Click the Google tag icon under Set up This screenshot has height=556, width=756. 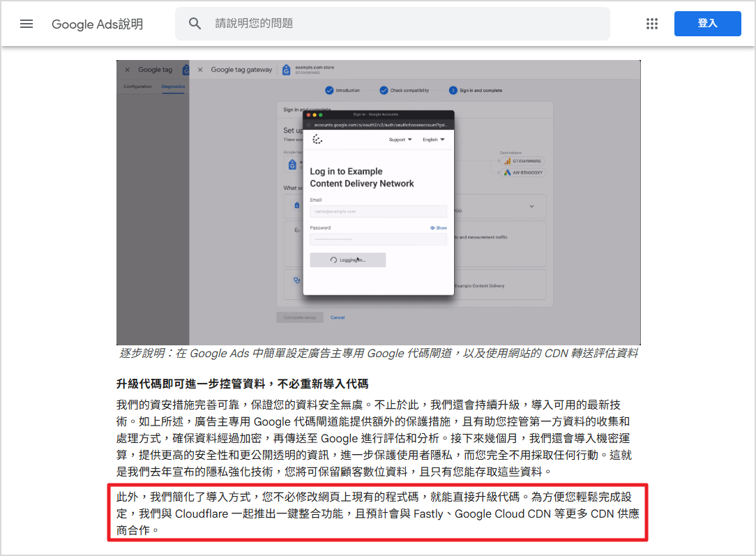tap(292, 165)
